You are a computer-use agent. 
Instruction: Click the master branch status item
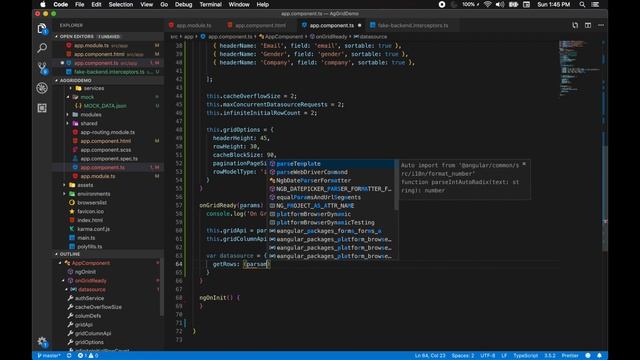pyautogui.click(x=49, y=356)
